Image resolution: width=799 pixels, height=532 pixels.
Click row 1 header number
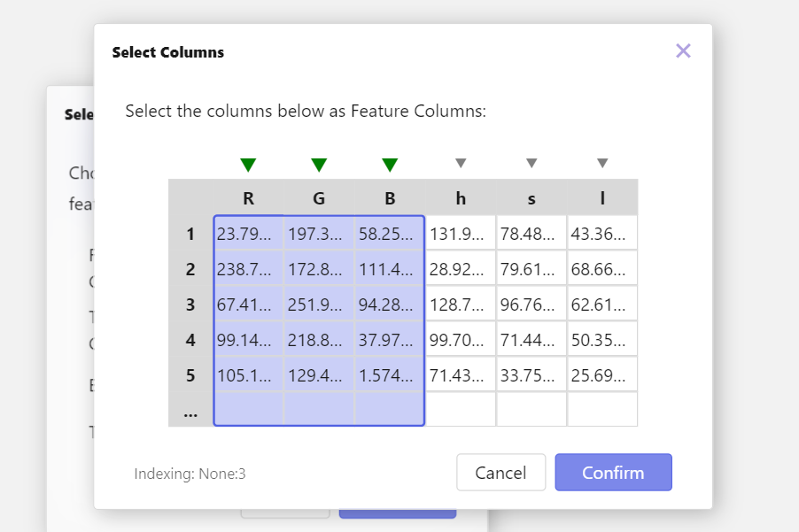(x=190, y=234)
